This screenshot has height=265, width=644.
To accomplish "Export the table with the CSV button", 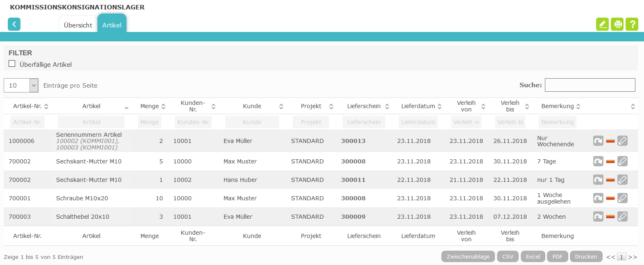I will (508, 256).
